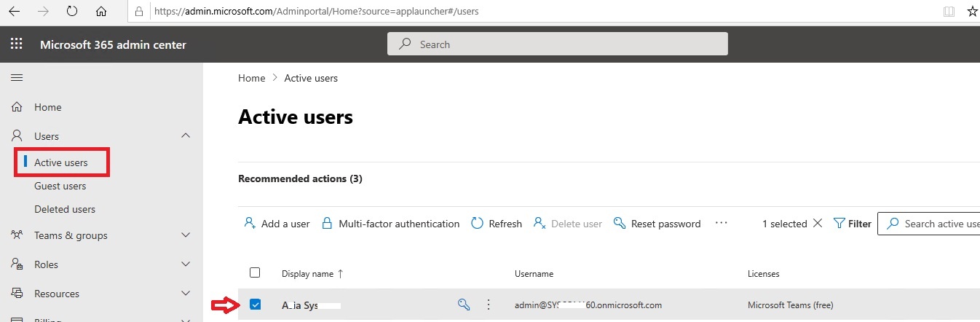The width and height of the screenshot is (980, 322).
Task: Click the Licenses column header
Action: 764,274
